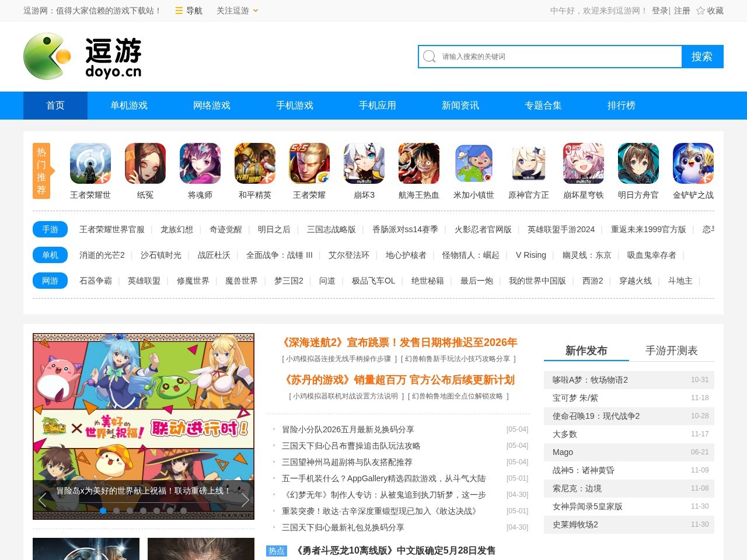Screen dimensions: 747x560
Task: Open the 王者荣耀世界 game icon
Action: click(90, 163)
